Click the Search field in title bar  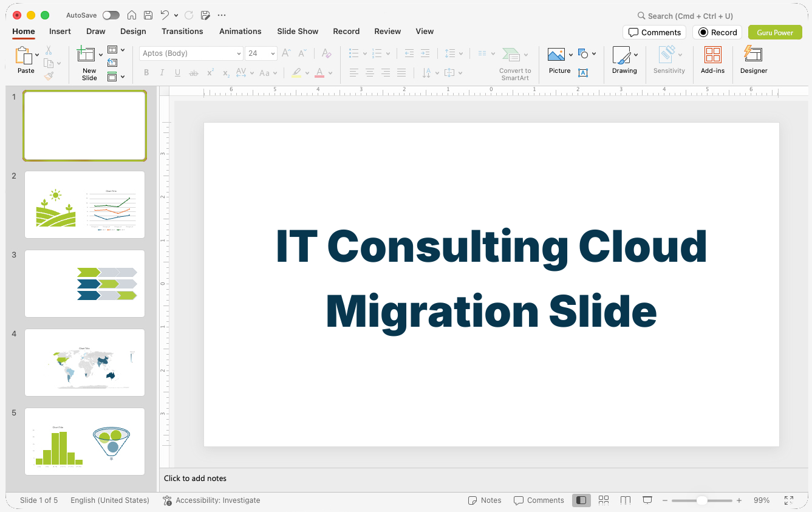(685, 16)
